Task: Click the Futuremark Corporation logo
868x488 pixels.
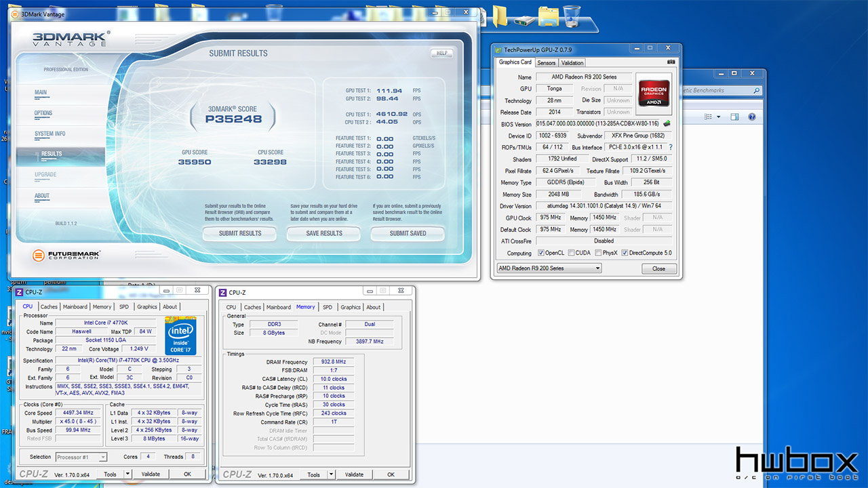Action: (66, 256)
